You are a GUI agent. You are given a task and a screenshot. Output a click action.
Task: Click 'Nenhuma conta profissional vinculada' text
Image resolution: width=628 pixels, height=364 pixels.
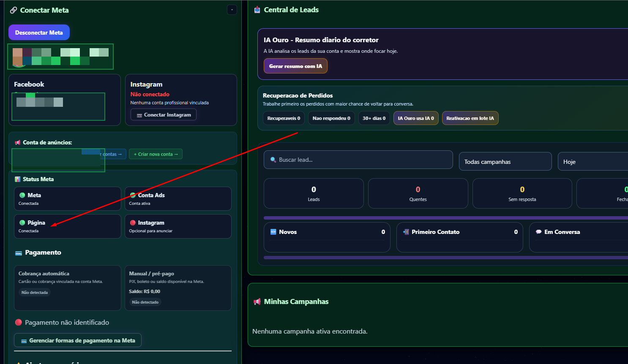pyautogui.click(x=169, y=103)
